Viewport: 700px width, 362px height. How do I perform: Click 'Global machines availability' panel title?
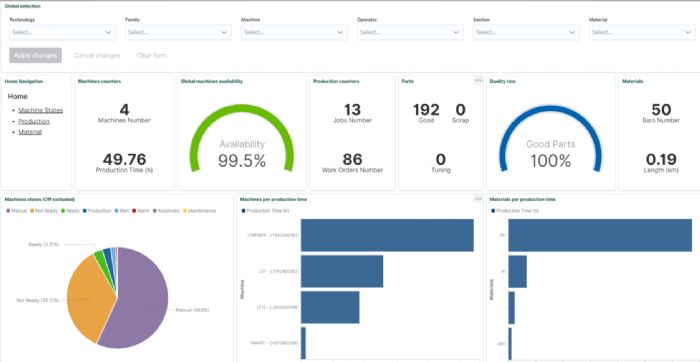(x=212, y=81)
